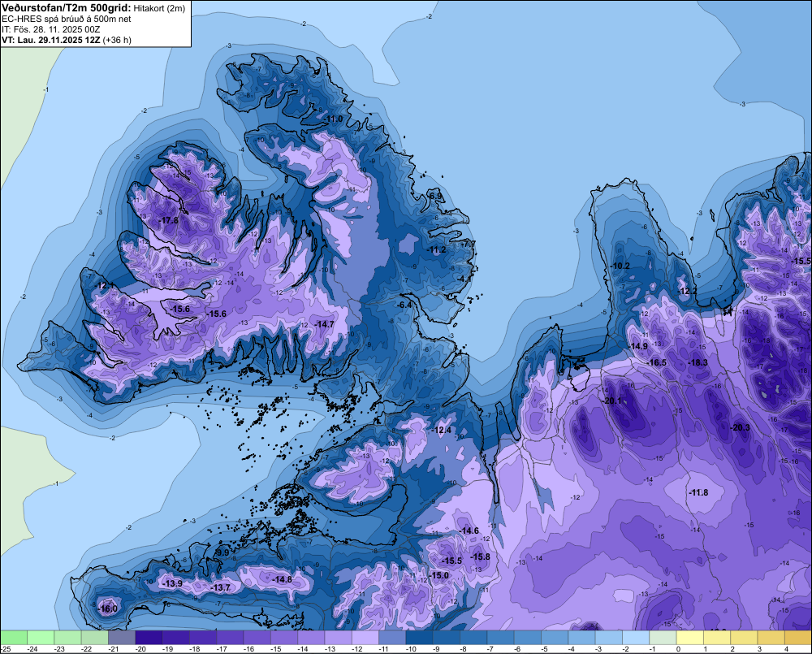812x654 pixels.
Task: Click the dark blue legend swatch above -10
Action: [420, 637]
